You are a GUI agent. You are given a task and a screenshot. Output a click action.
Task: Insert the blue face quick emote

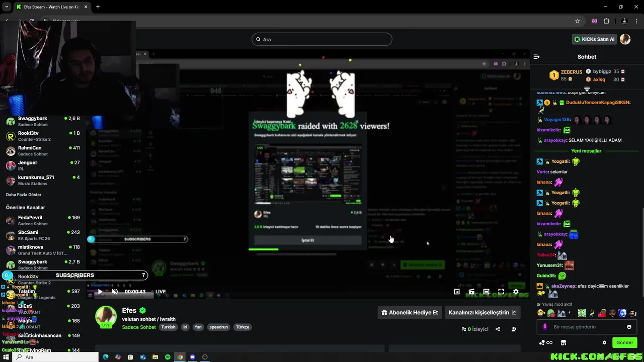coord(622,313)
